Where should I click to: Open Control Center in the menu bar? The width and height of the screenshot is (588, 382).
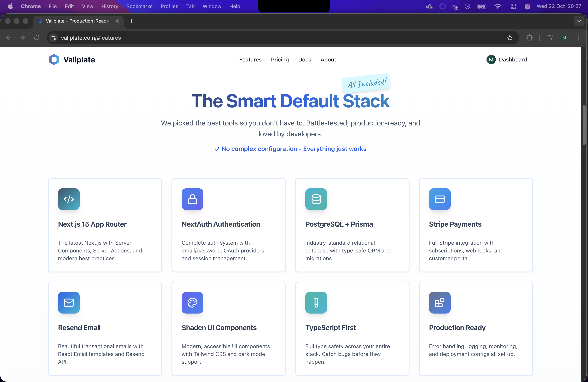point(513,6)
